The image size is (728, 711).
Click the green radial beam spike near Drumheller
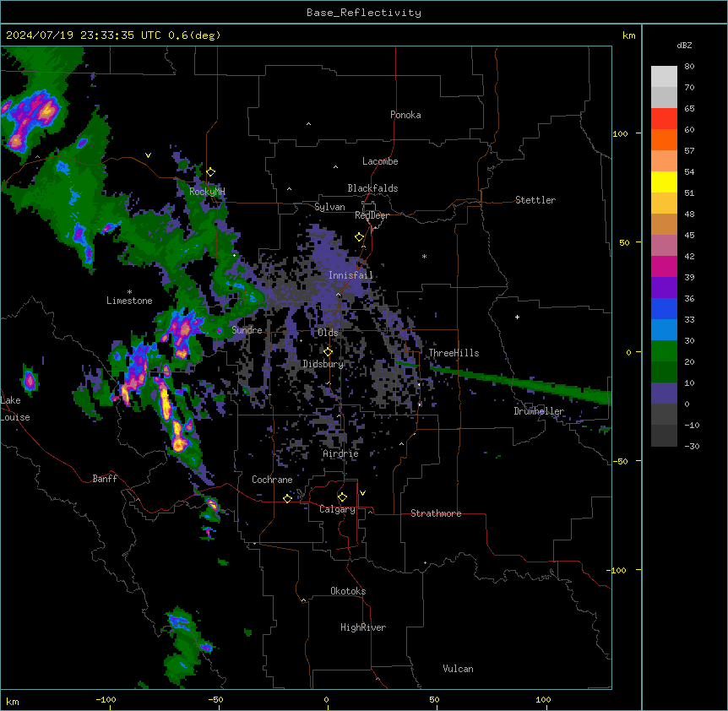[520, 384]
